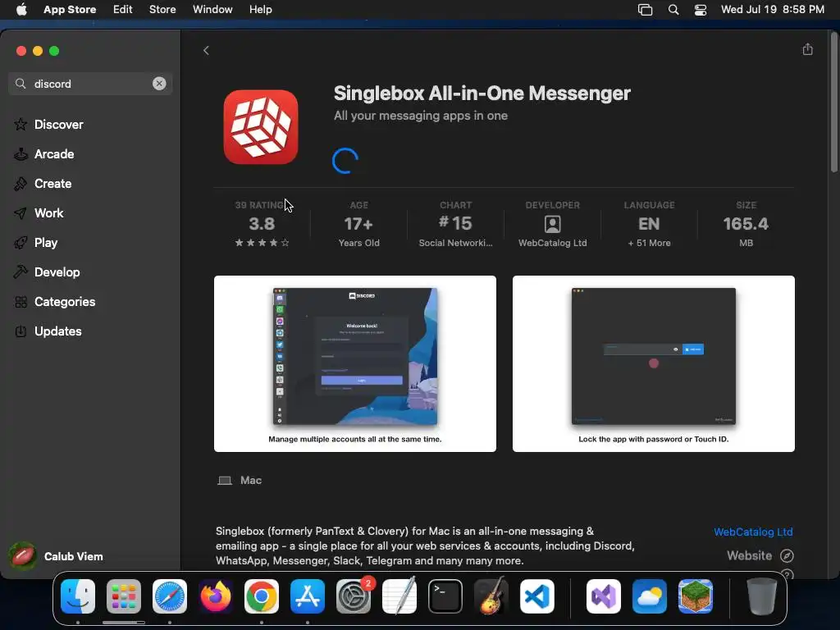
Task: Click the Apple menu
Action: [21, 9]
